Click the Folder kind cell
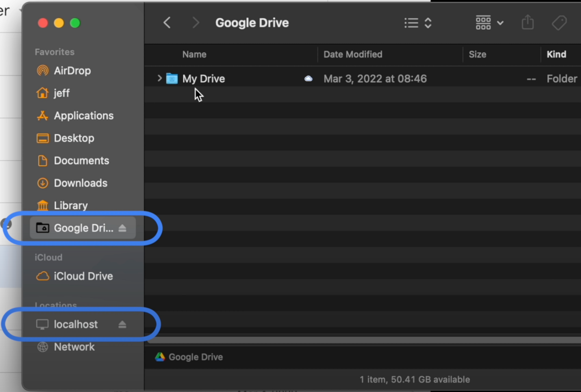This screenshot has height=392, width=581. [x=562, y=79]
